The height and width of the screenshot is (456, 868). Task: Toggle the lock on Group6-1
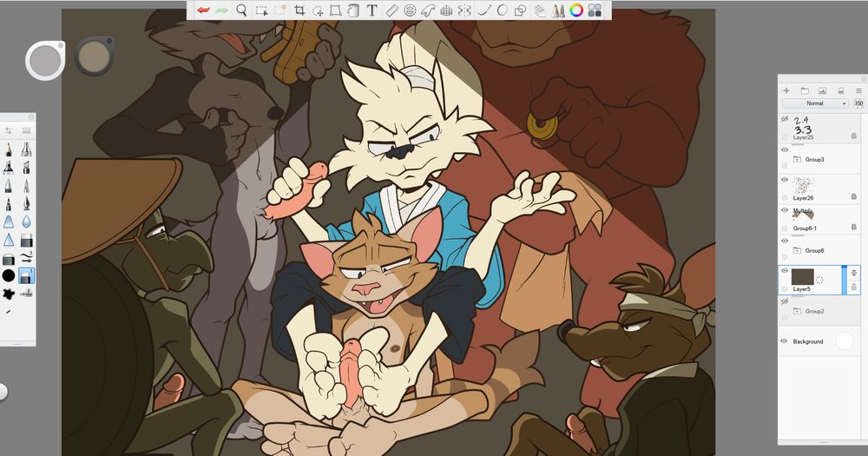click(854, 227)
